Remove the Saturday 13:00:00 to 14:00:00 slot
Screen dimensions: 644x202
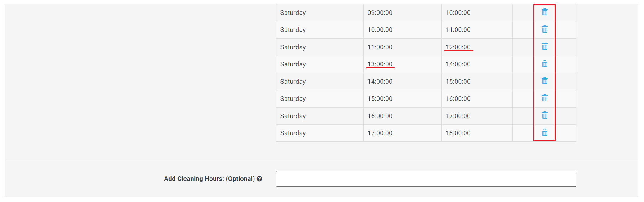[x=545, y=64]
